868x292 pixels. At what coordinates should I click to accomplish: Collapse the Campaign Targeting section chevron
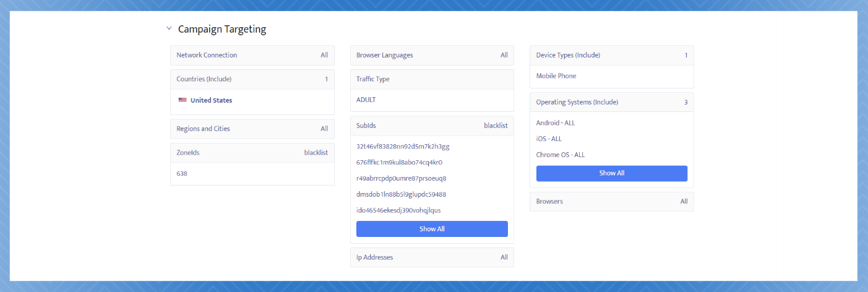coord(169,28)
